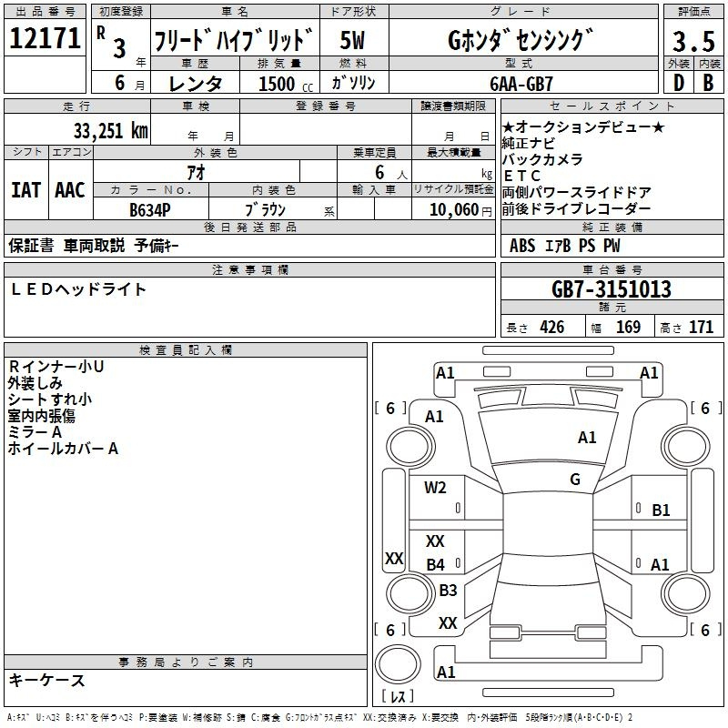This screenshot has height=728, width=728.
Task: Select 予備キー in later-shipped items
Action: (x=157, y=246)
